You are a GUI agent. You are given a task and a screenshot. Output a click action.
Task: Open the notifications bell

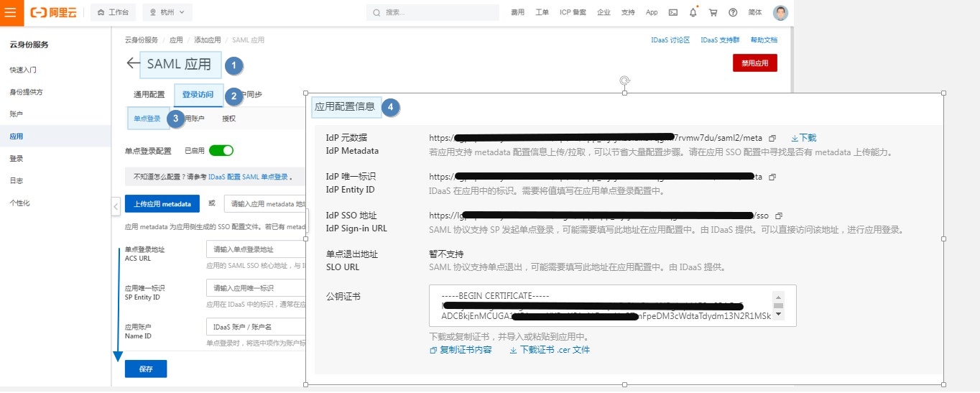click(x=693, y=12)
